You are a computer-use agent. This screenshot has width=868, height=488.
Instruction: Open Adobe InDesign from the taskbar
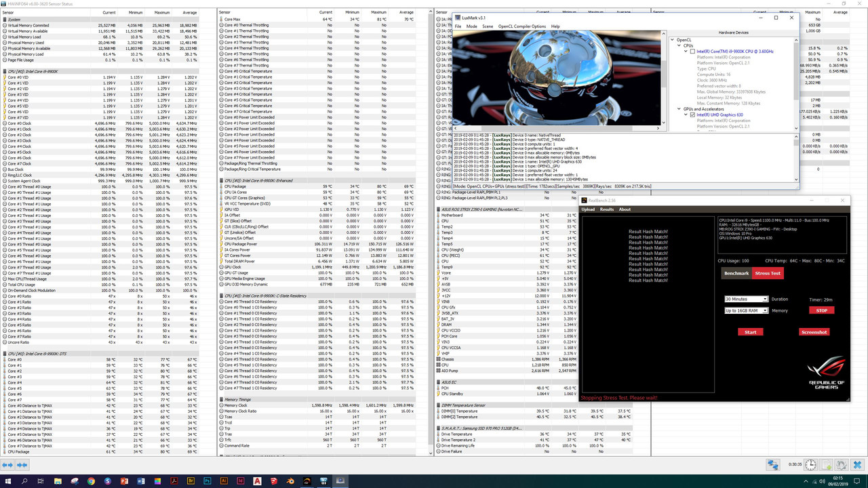pos(239,481)
